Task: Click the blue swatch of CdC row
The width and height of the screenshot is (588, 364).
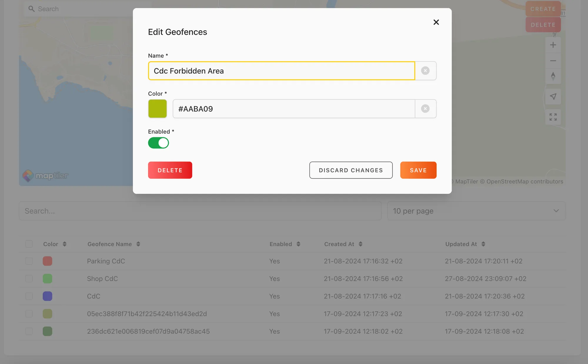Action: [47, 296]
